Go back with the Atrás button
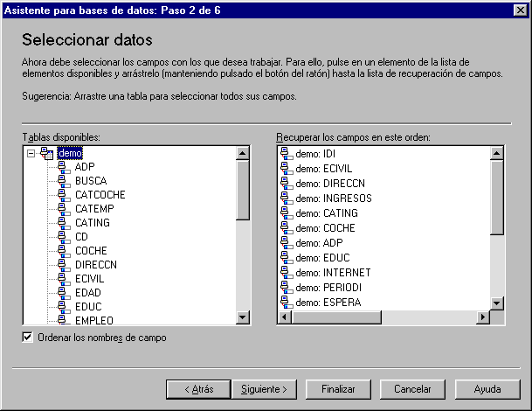Image resolution: width=532 pixels, height=411 pixels. coord(199,389)
